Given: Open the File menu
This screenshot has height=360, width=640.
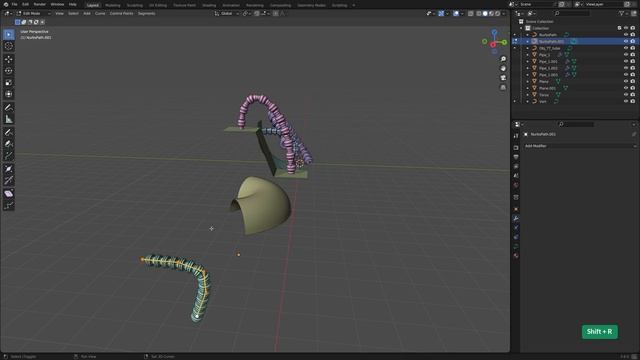Looking at the screenshot, I should coord(14,4).
